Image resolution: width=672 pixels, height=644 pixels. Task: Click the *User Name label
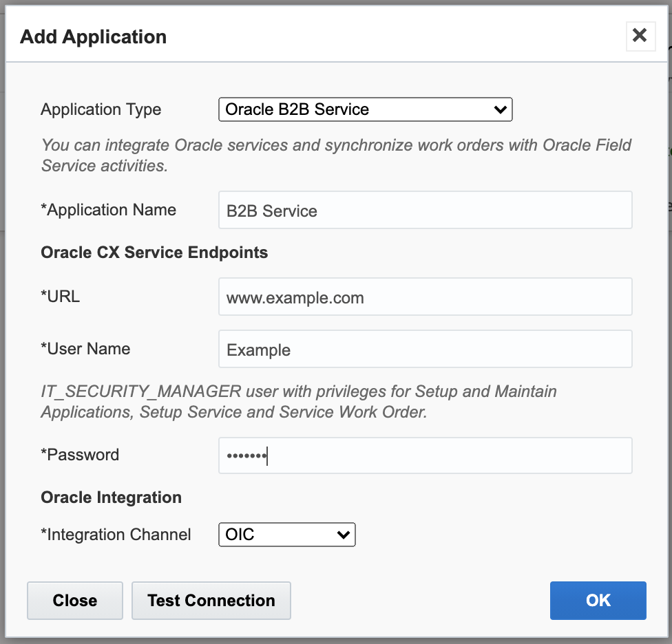86,349
